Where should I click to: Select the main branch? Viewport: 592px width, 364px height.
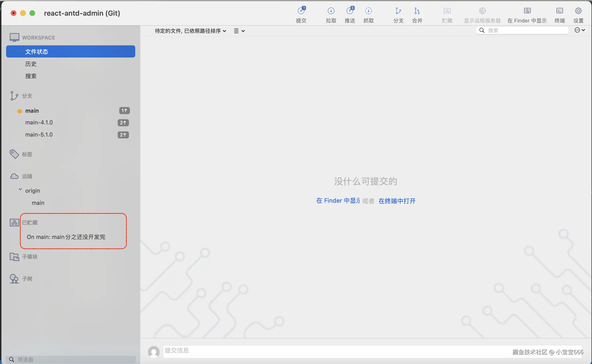32,111
